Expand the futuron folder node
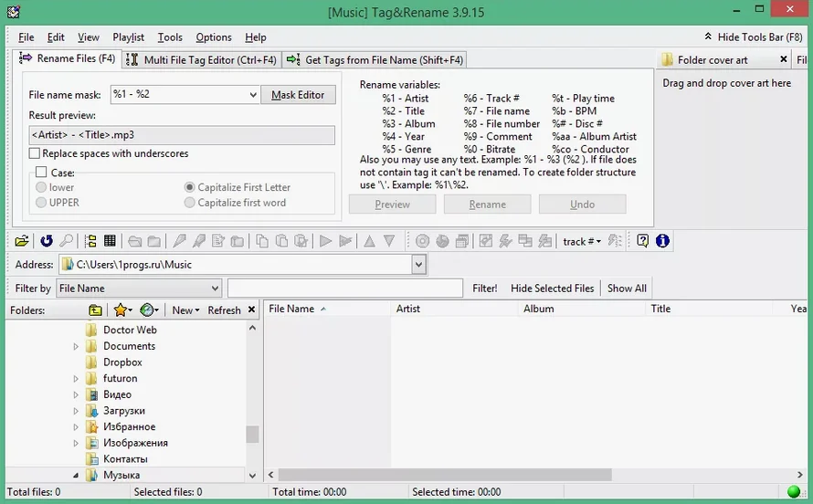This screenshot has height=504, width=813. pos(76,379)
